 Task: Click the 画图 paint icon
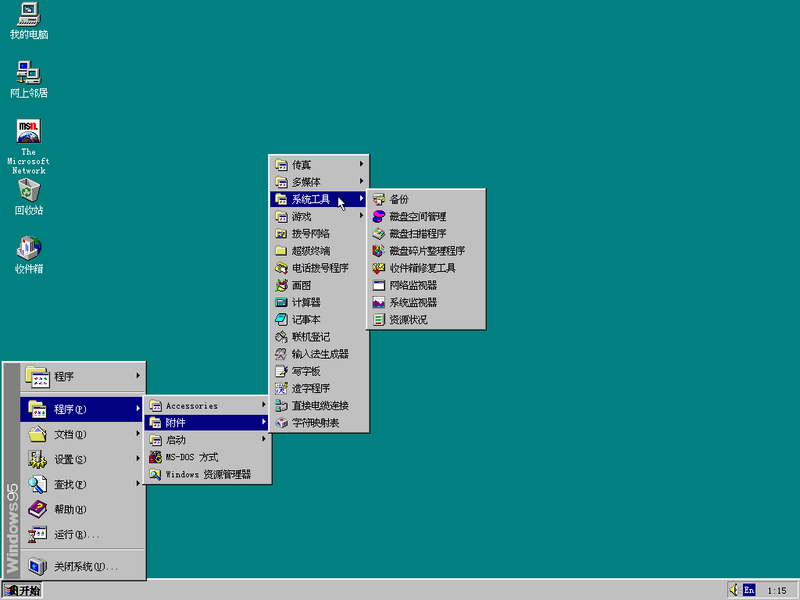[281, 285]
